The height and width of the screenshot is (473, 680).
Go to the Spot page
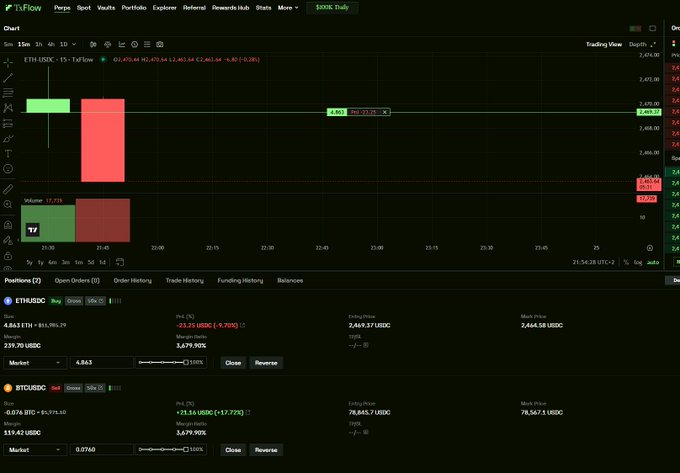click(x=84, y=8)
